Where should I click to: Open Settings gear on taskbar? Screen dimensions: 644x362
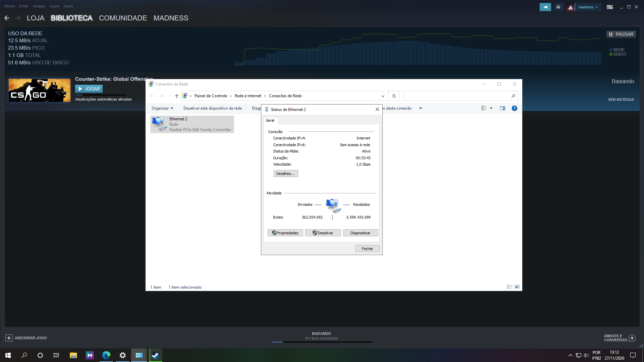(x=123, y=355)
